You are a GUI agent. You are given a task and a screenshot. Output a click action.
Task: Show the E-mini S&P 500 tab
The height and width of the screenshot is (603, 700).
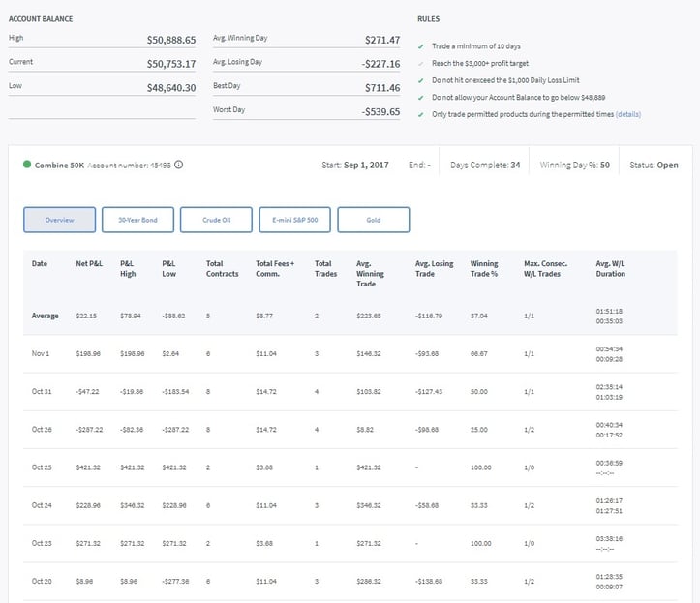pos(295,220)
